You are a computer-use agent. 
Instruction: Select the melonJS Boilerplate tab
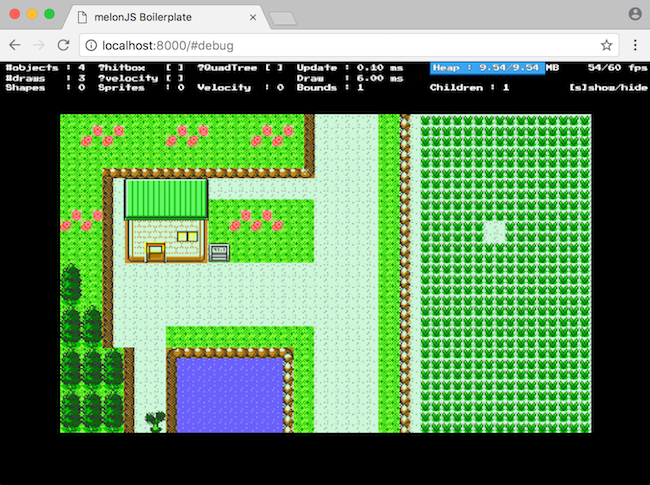166,17
